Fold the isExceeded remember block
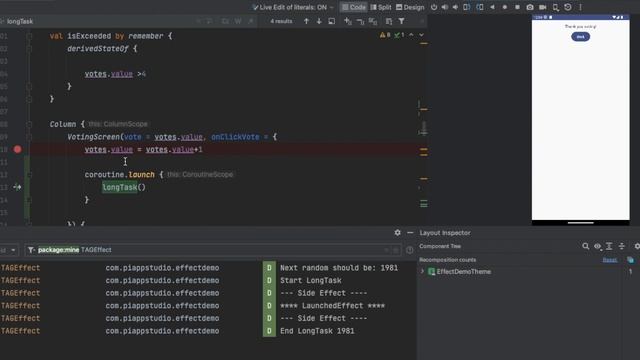640x360 pixels. (29, 36)
